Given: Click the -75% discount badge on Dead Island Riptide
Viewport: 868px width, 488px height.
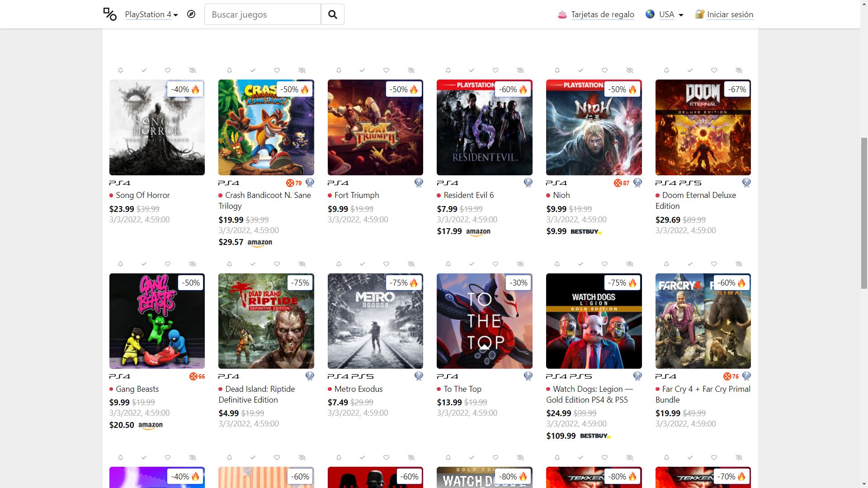Looking at the screenshot, I should pyautogui.click(x=300, y=283).
